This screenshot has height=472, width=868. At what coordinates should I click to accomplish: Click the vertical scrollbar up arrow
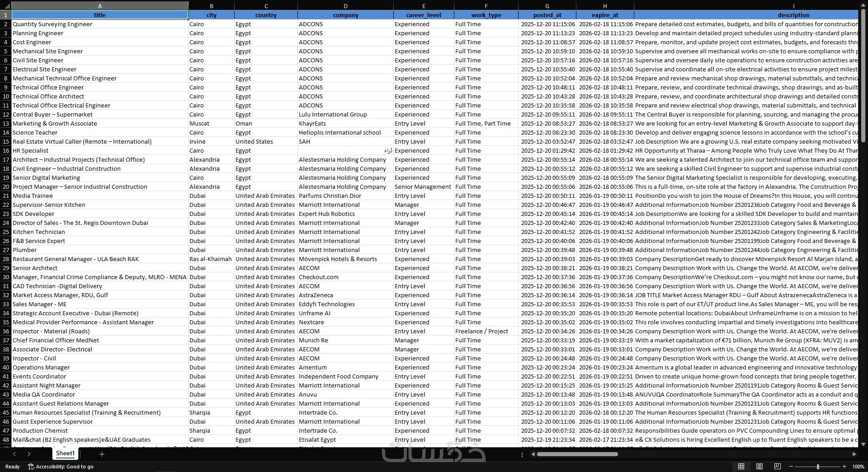coord(863,6)
